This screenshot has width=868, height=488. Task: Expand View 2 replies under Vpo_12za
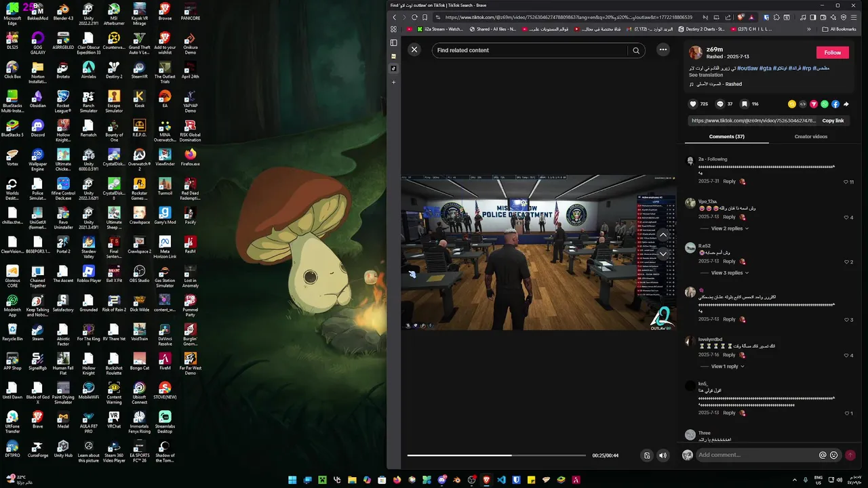729,228
